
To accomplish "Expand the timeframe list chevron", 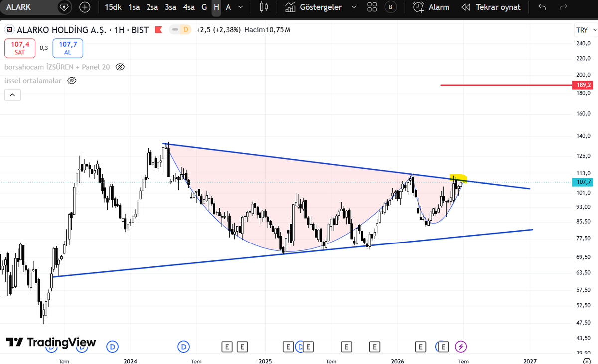I will (x=242, y=7).
